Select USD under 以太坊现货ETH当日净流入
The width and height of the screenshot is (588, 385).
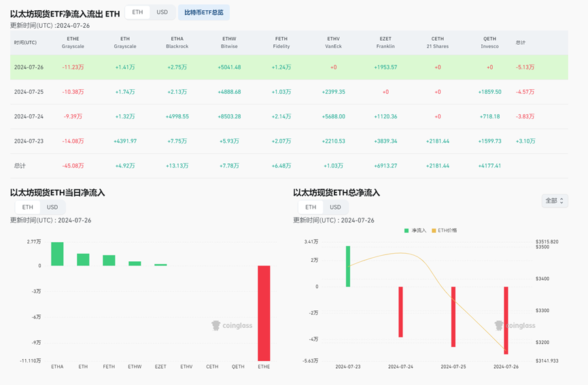click(52, 207)
